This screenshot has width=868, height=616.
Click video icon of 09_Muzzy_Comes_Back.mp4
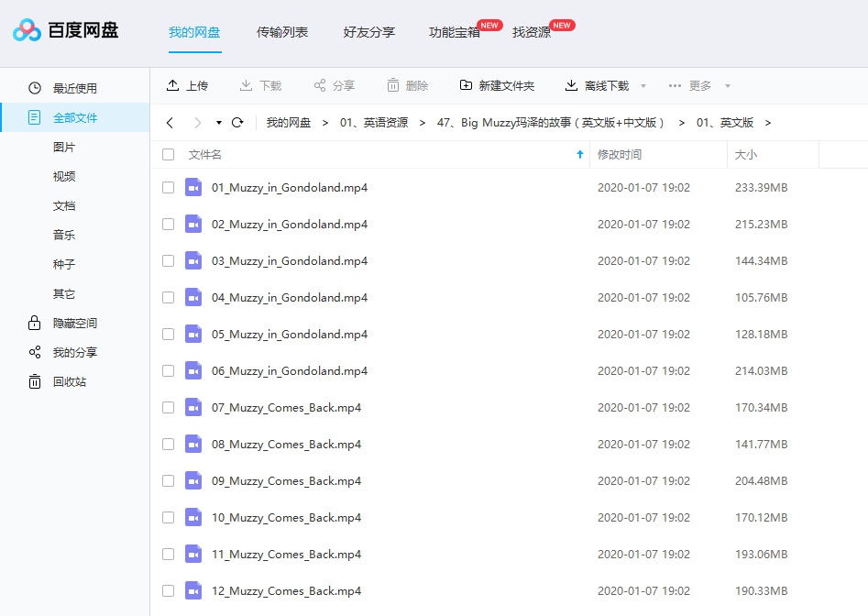click(x=193, y=481)
